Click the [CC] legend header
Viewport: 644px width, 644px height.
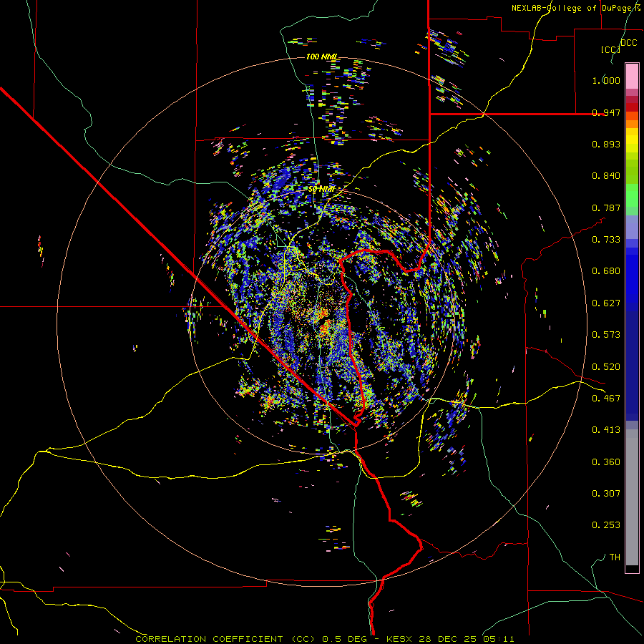coord(610,49)
